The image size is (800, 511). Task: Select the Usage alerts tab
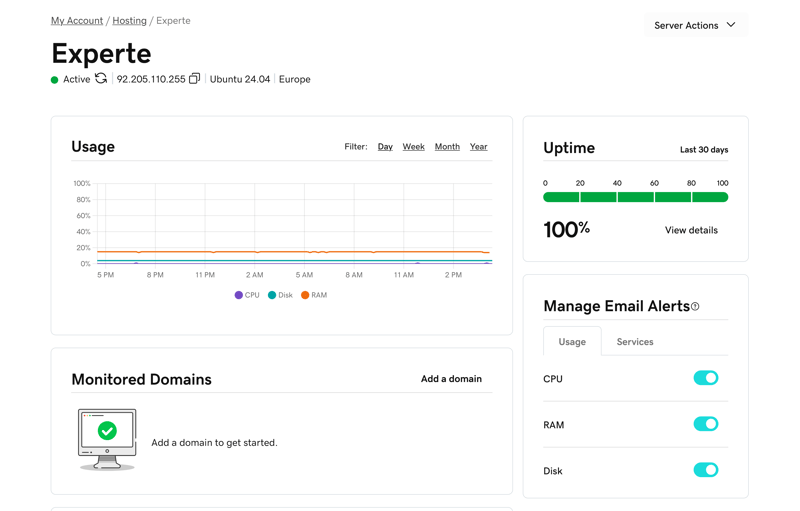click(572, 342)
